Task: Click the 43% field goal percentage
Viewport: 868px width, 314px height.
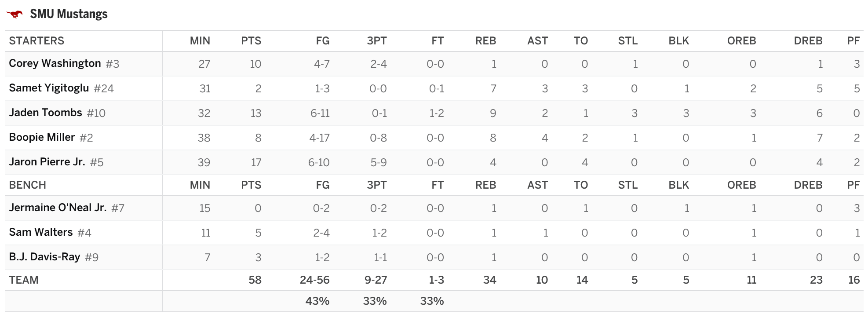Action: 317,301
